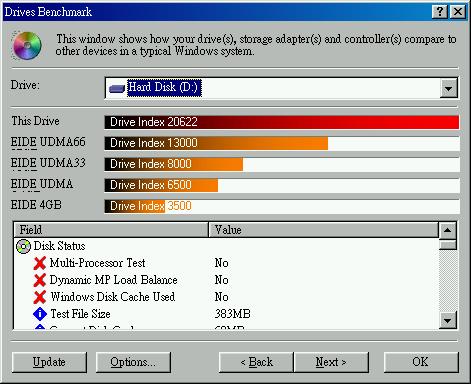Click the list scrollbar down arrow
Viewport: 471px width, 384px height.
[448, 320]
